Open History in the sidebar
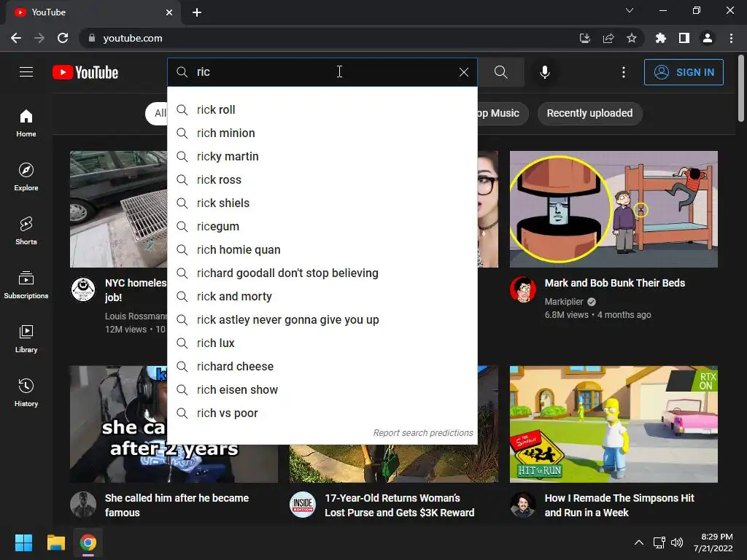747x560 pixels. (x=26, y=392)
